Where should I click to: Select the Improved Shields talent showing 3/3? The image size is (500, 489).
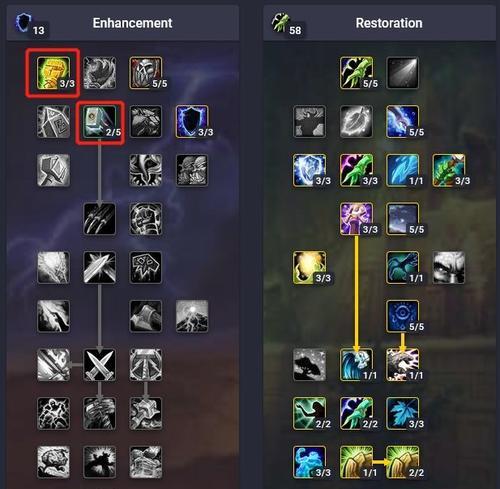tap(192, 122)
